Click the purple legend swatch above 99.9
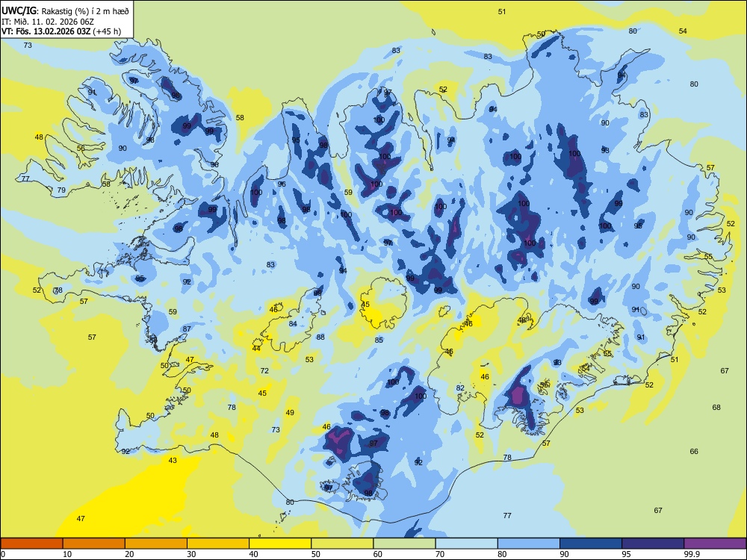The image size is (747, 560). 715,544
